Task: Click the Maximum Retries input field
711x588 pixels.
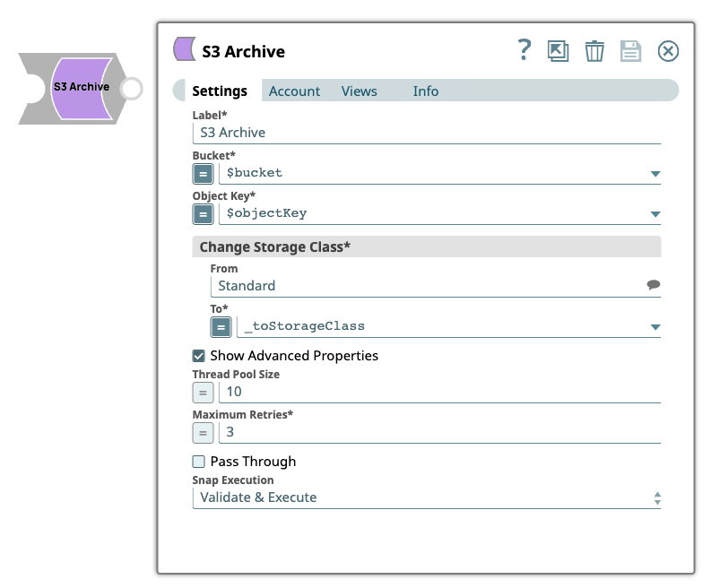Action: pyautogui.click(x=439, y=432)
